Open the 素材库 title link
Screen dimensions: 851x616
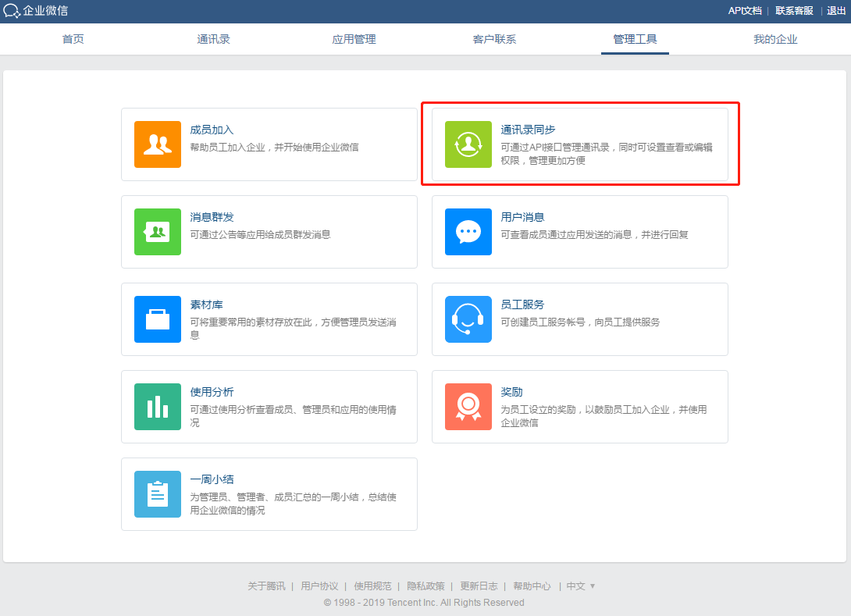tap(206, 304)
